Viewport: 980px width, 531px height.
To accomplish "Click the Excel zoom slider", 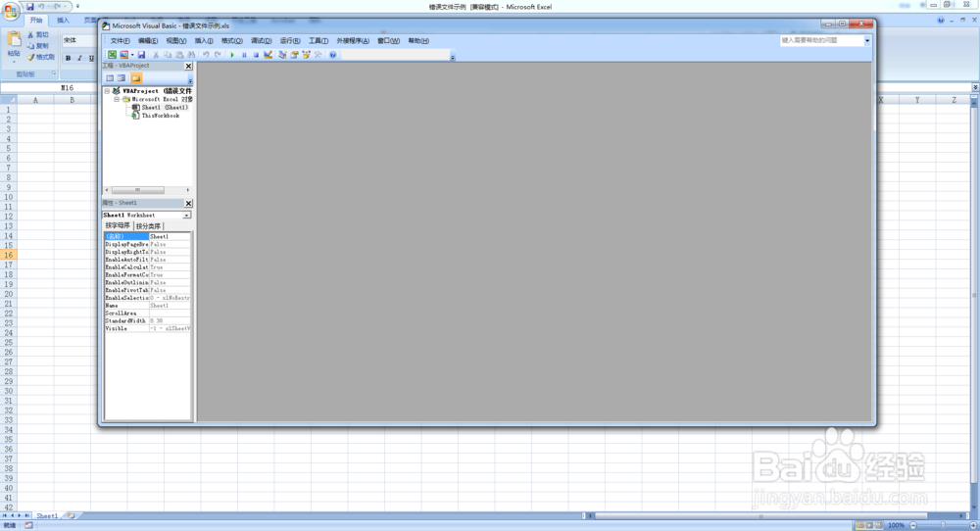I will [943, 525].
